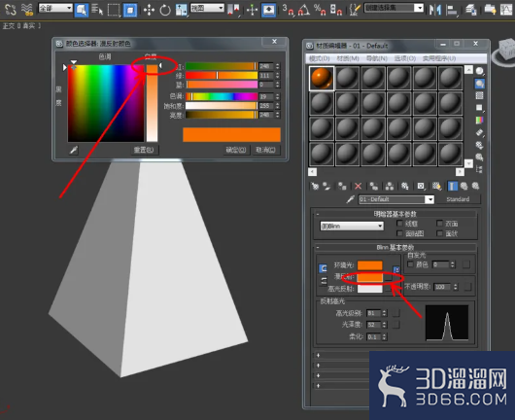Click the eyedropper in the color selector dialog
515x420 pixels.
coord(74,150)
